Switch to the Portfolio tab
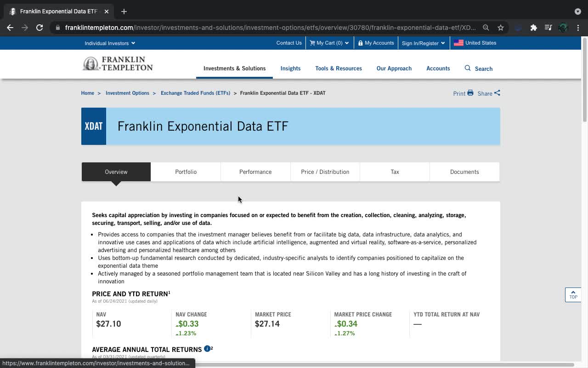Screen dimensions: 588x368 [186, 172]
